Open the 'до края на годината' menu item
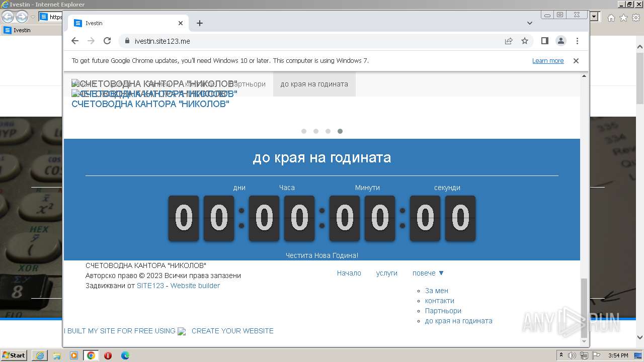The width and height of the screenshot is (644, 362). click(314, 84)
